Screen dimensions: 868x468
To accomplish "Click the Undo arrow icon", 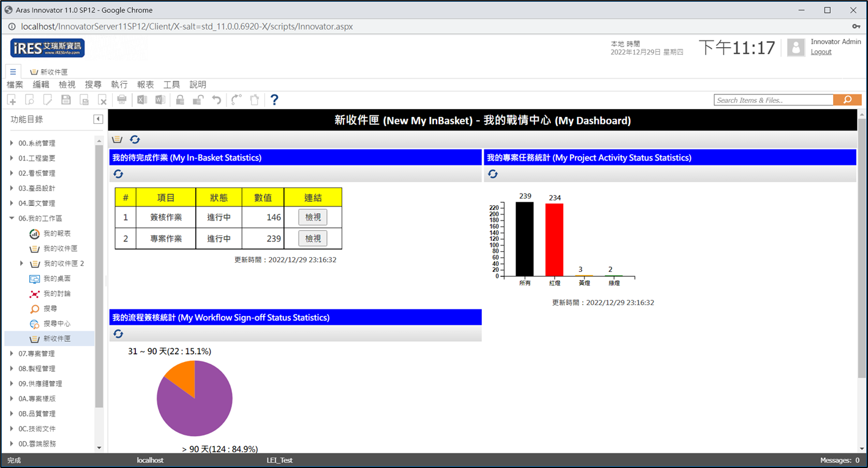I will [217, 99].
